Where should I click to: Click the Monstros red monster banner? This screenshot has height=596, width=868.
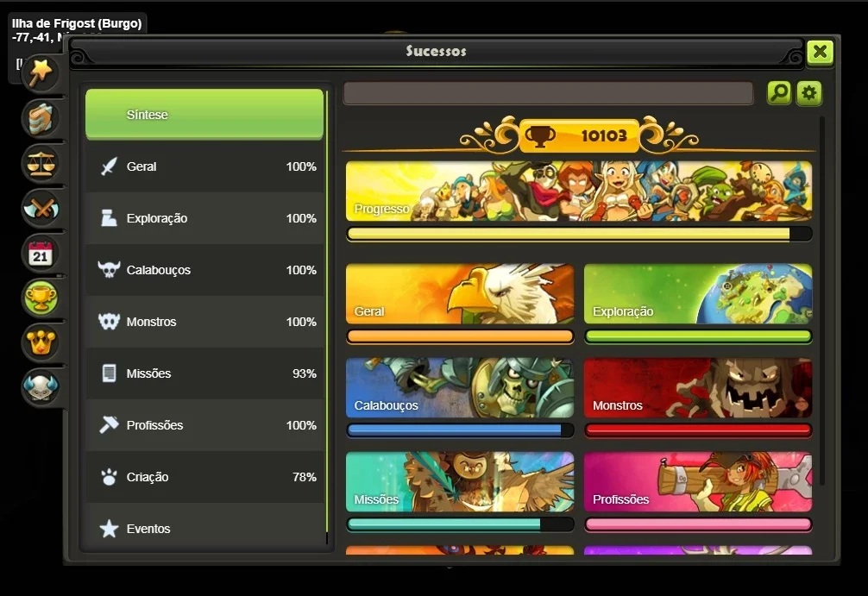tap(698, 387)
